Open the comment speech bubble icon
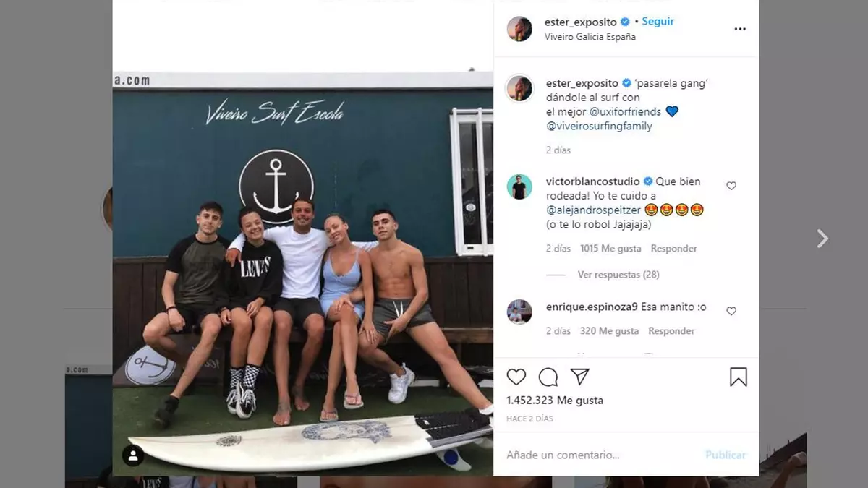 pyautogui.click(x=548, y=377)
